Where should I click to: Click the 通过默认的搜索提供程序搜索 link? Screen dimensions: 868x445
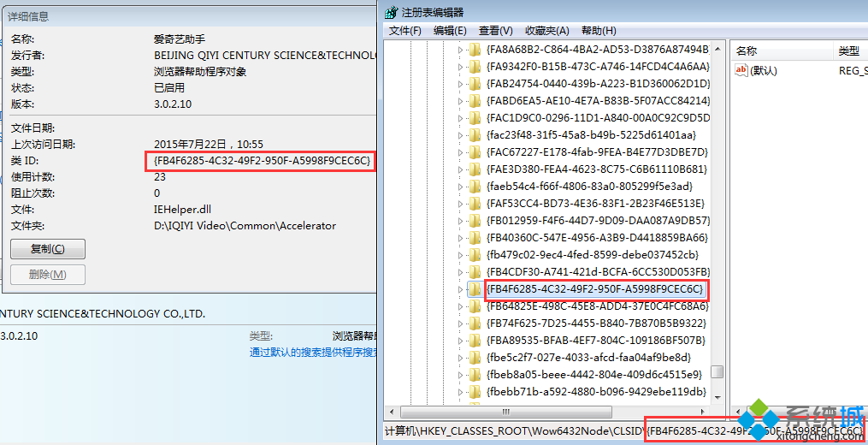(313, 352)
